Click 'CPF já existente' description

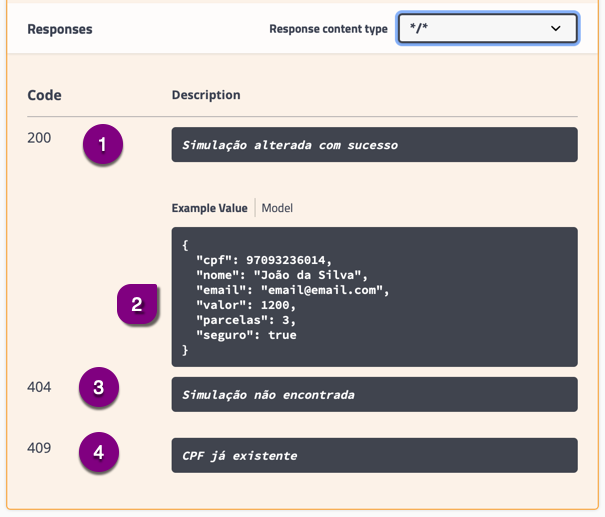375,455
